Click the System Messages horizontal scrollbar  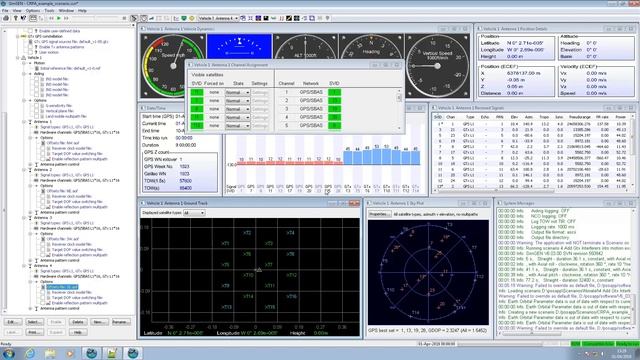564,333
